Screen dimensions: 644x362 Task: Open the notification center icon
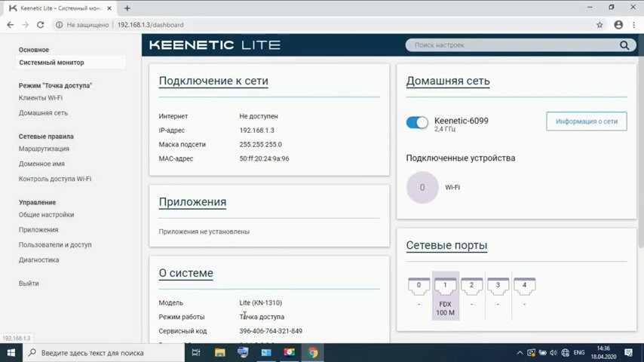click(628, 352)
